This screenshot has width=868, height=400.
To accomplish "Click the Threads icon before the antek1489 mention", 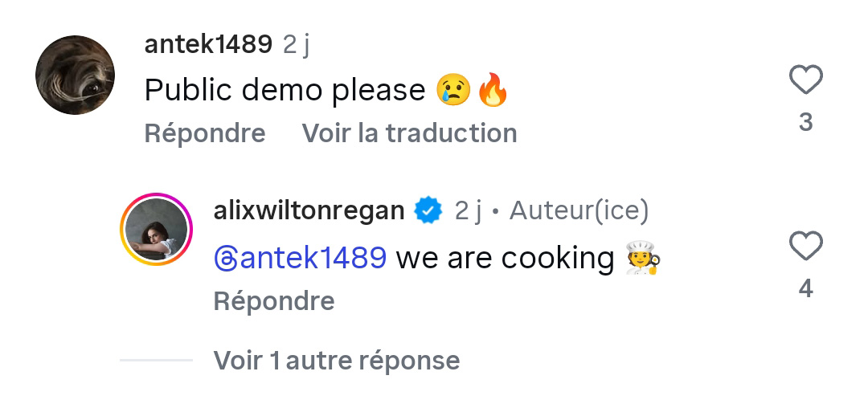I will pos(225,259).
